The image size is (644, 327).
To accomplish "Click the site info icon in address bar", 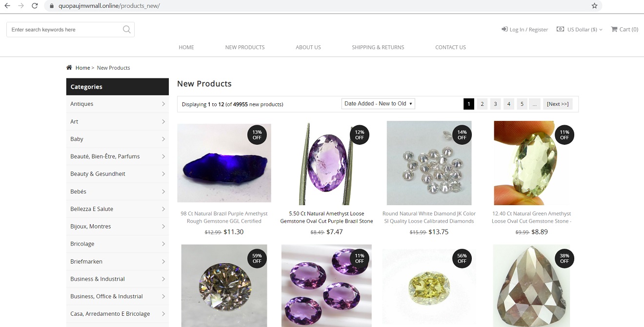I will tap(52, 6).
